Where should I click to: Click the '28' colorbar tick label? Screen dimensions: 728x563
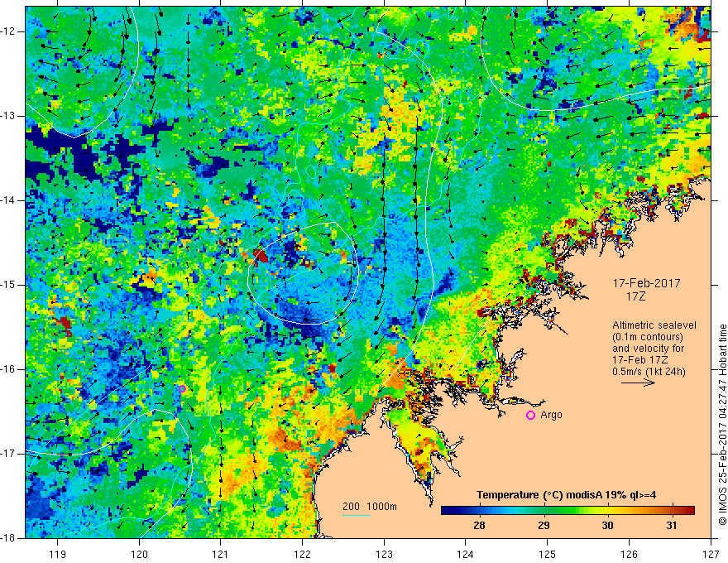point(479,526)
